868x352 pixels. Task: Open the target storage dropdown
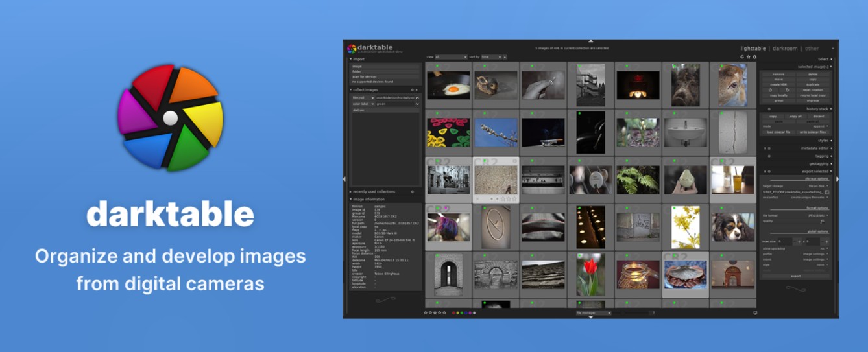coord(795,186)
